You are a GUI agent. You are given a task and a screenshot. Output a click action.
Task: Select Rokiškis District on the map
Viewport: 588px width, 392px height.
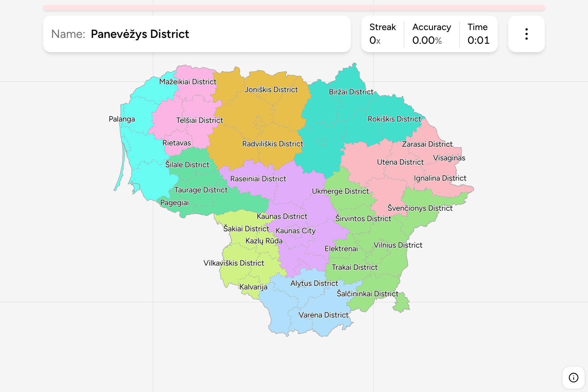pyautogui.click(x=394, y=119)
